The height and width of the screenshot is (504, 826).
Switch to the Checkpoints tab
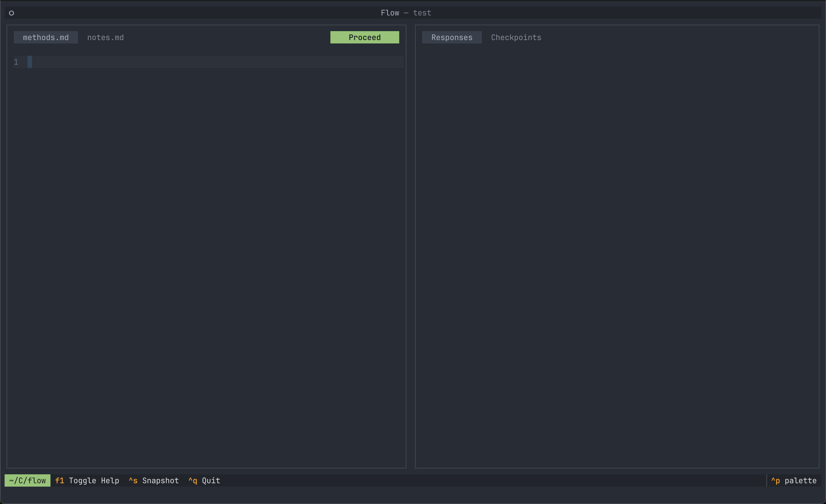point(516,37)
